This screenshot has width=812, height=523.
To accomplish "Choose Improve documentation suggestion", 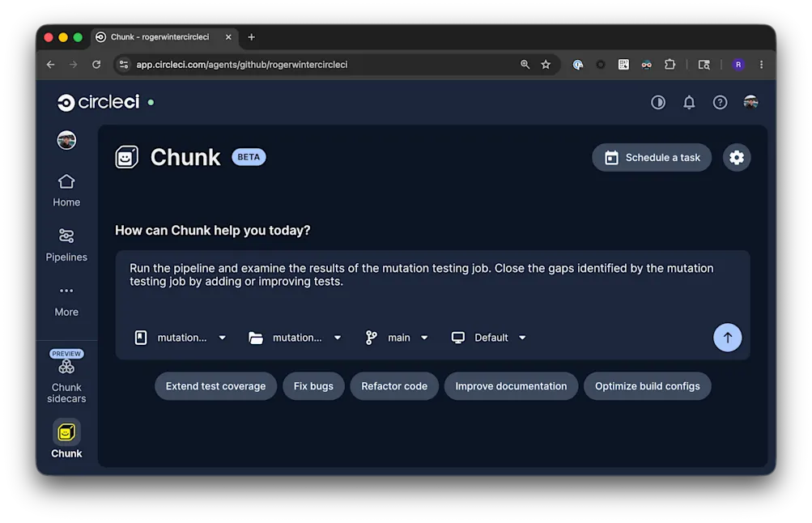I will click(511, 386).
